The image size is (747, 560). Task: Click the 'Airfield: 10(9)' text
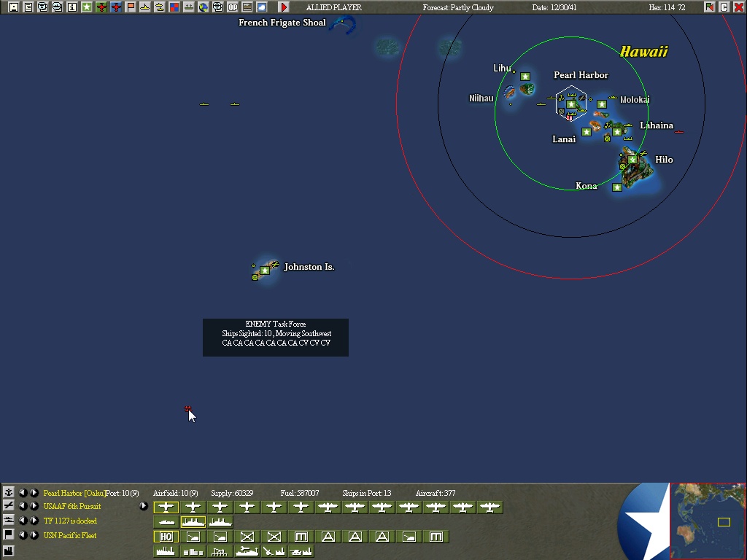click(x=175, y=493)
